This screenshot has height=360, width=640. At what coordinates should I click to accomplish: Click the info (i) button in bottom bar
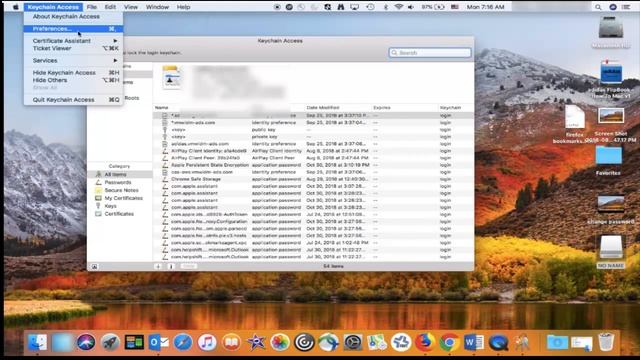[x=171, y=267]
